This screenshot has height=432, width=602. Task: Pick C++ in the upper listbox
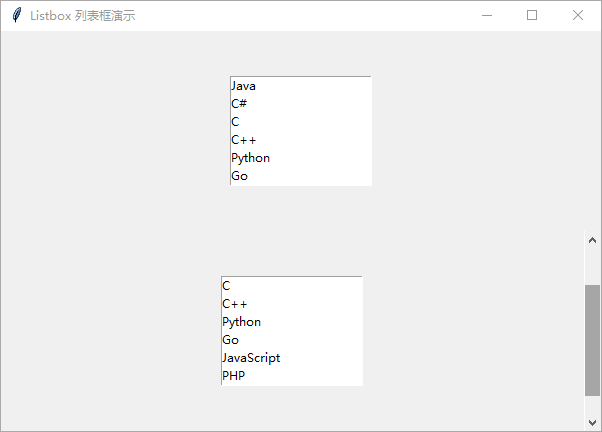(301, 140)
